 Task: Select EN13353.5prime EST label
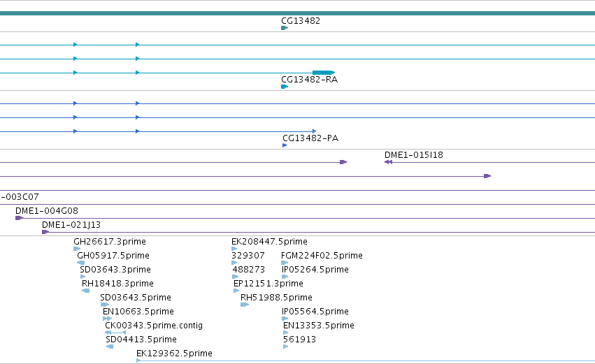click(x=318, y=326)
